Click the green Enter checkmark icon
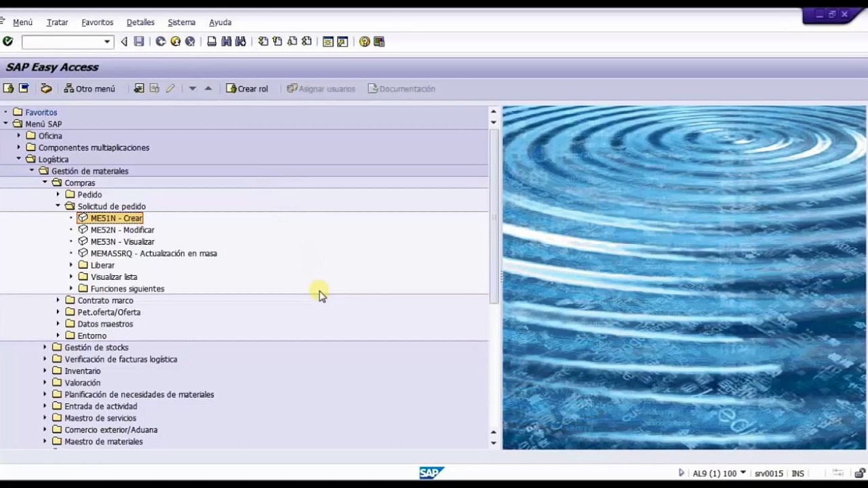Image resolution: width=868 pixels, height=488 pixels. tap(8, 41)
